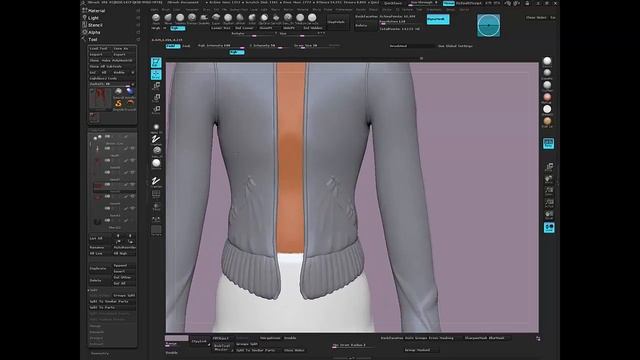Select the Rotate transform icon
Screen dimensions: 640x360
[156, 110]
